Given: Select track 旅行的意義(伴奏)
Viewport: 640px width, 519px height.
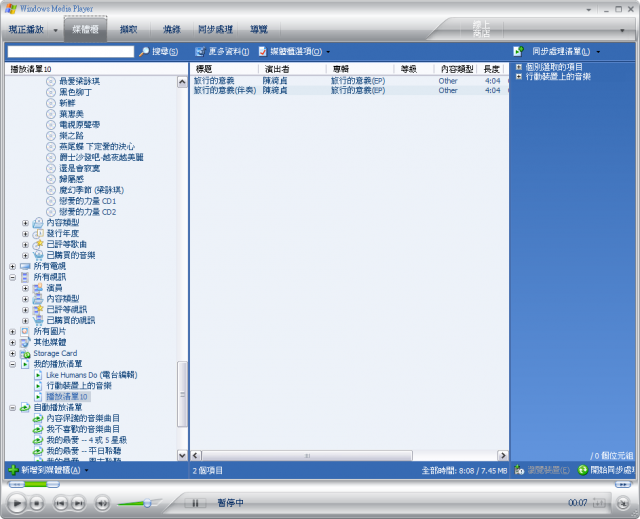Looking at the screenshot, I should click(224, 91).
